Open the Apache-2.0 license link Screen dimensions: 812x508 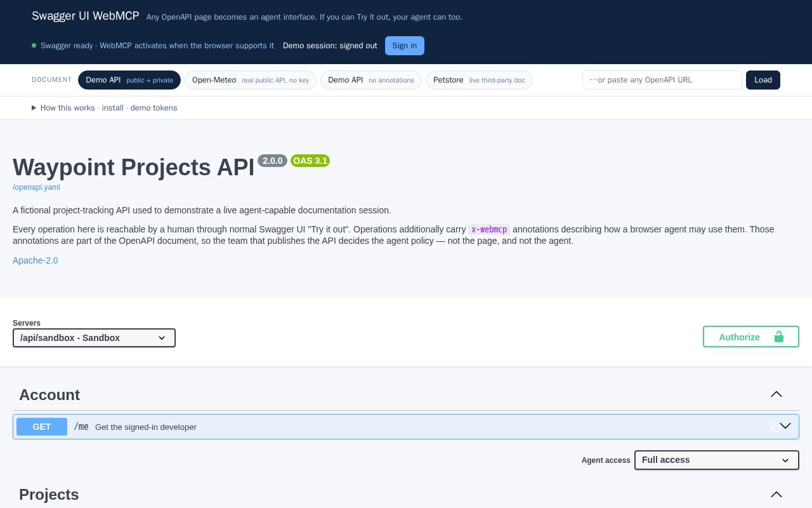coord(36,260)
